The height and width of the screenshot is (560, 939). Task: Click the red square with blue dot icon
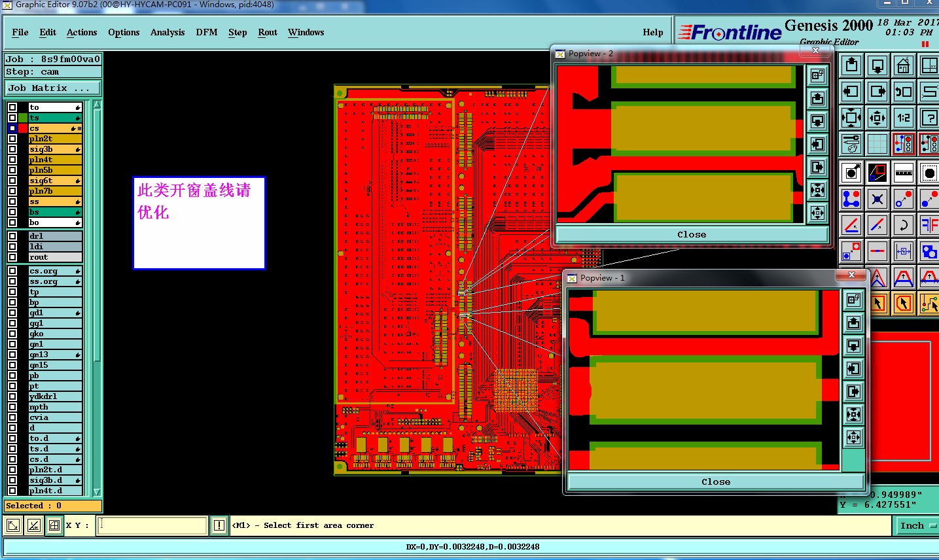tap(851, 251)
